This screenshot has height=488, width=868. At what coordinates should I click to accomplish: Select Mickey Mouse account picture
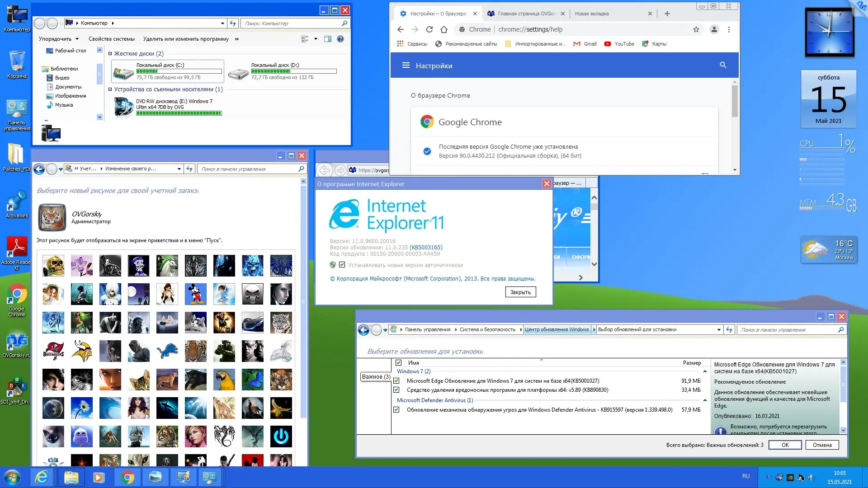[x=196, y=294]
